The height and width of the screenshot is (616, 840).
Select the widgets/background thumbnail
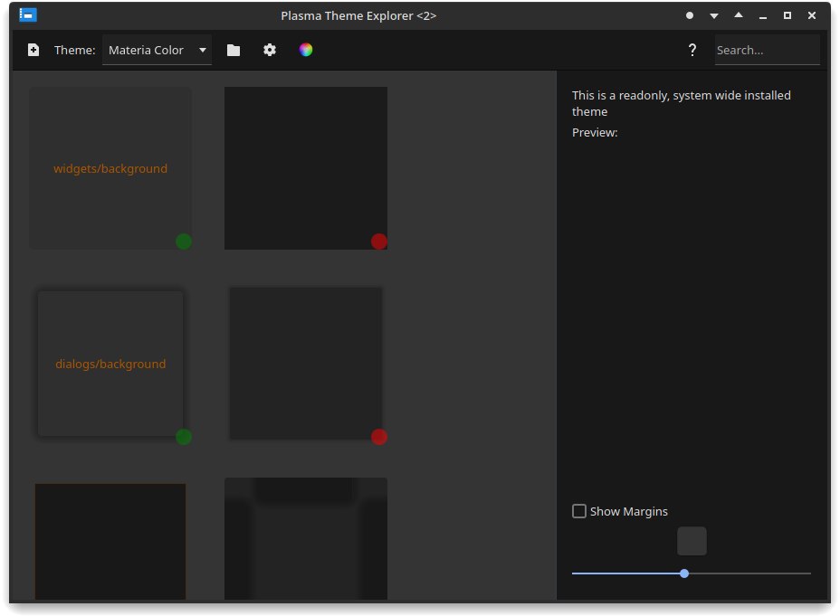pyautogui.click(x=110, y=168)
